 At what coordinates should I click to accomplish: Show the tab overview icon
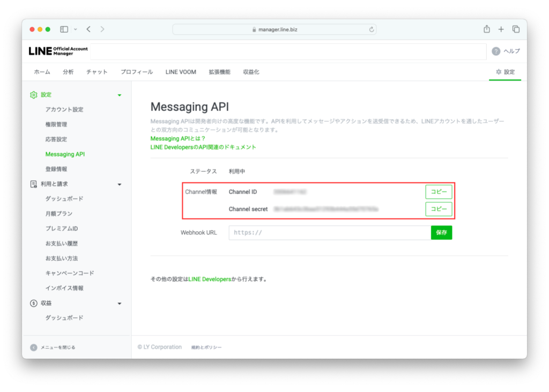point(516,29)
